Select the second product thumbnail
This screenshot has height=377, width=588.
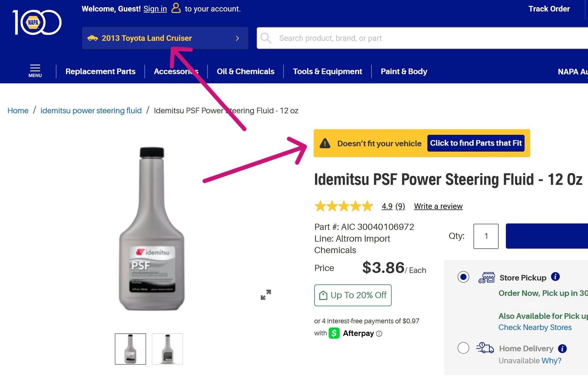point(167,349)
